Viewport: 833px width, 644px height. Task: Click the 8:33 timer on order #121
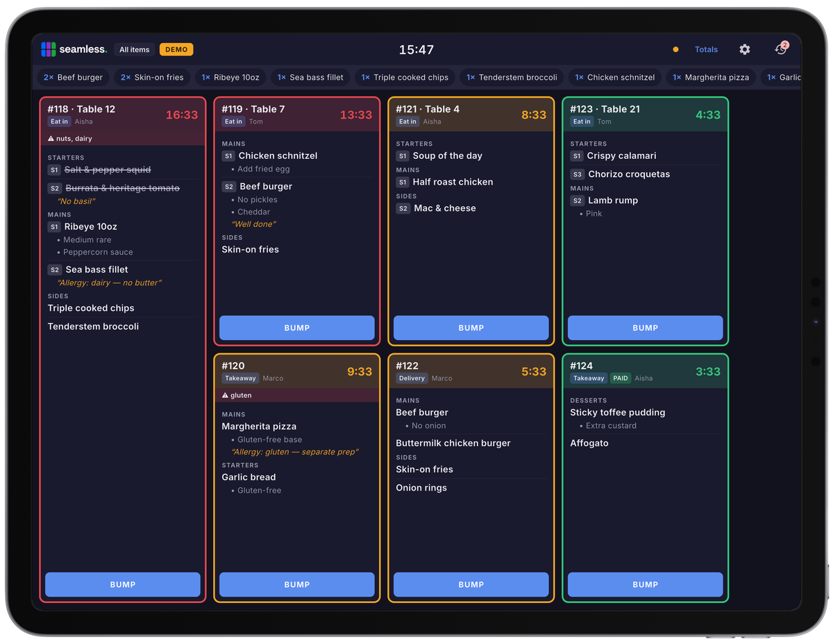coord(534,115)
